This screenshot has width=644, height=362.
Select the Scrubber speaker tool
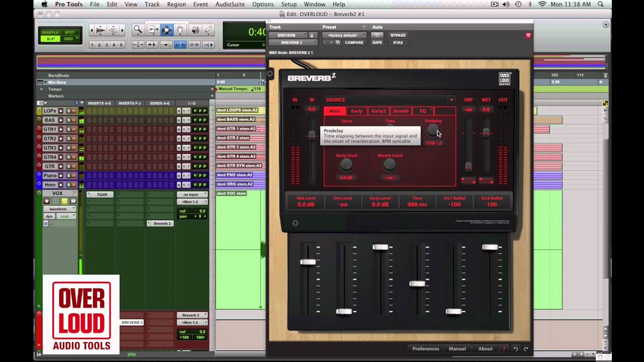(x=195, y=30)
